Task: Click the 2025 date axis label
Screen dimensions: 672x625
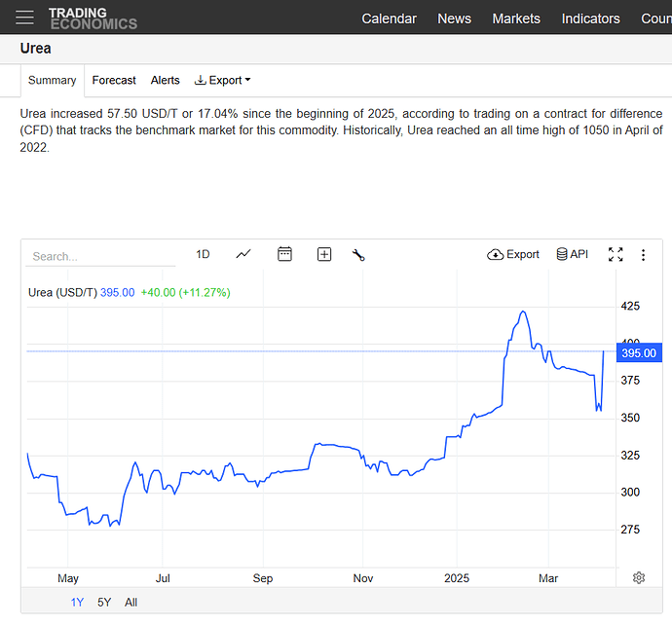Action: click(x=457, y=578)
